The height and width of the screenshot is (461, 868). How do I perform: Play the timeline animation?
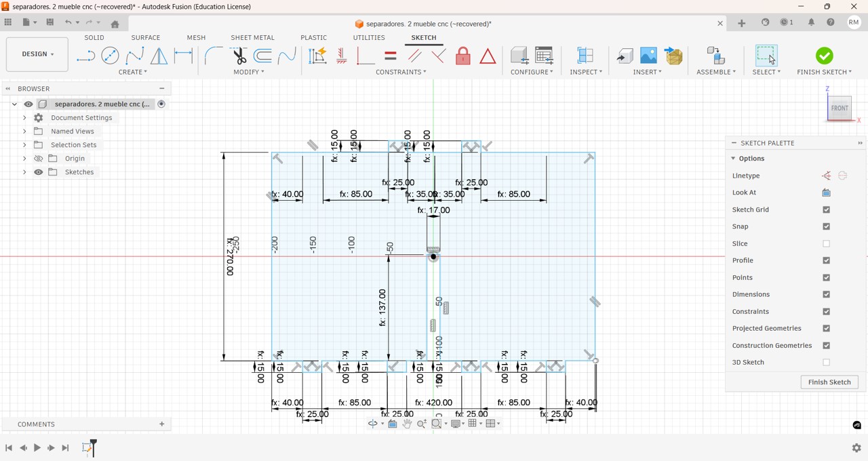coord(37,448)
